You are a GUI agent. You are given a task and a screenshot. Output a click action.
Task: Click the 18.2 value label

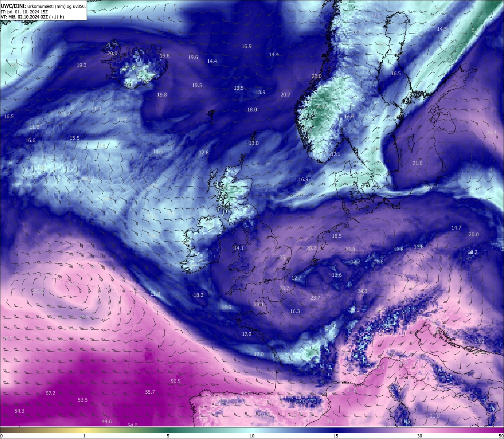point(198,295)
